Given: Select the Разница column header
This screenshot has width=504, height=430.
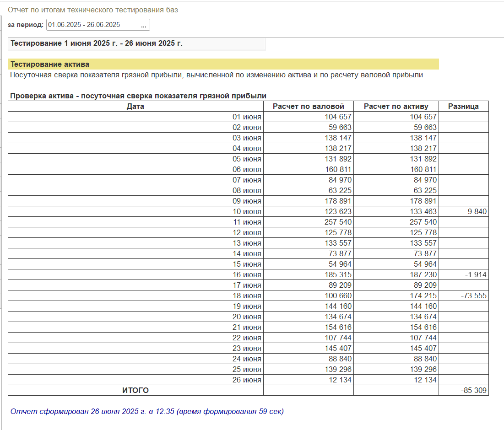Looking at the screenshot, I should click(x=464, y=106).
